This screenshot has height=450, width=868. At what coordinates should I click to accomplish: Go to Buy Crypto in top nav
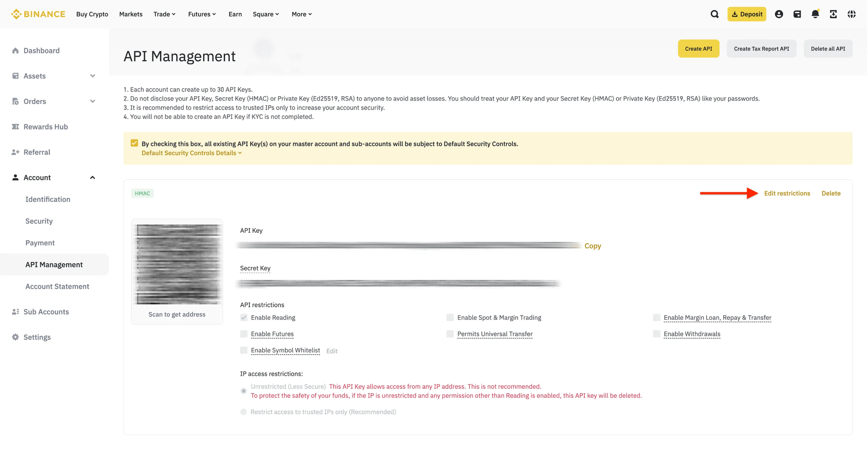coord(92,14)
